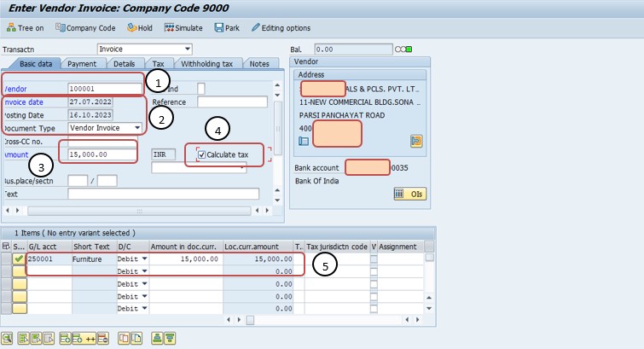Viewport: 644px width, 349px height.
Task: Select fifth item row using its grey row selector
Action: click(x=6, y=308)
